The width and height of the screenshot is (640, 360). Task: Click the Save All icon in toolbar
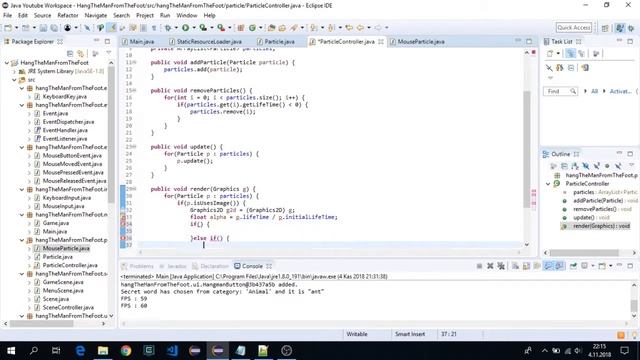point(54,27)
